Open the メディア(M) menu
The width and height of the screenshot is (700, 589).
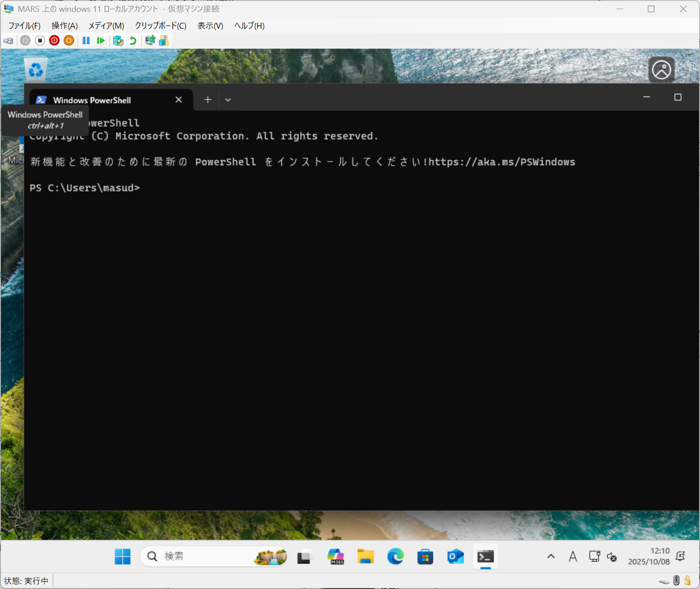pyautogui.click(x=106, y=26)
